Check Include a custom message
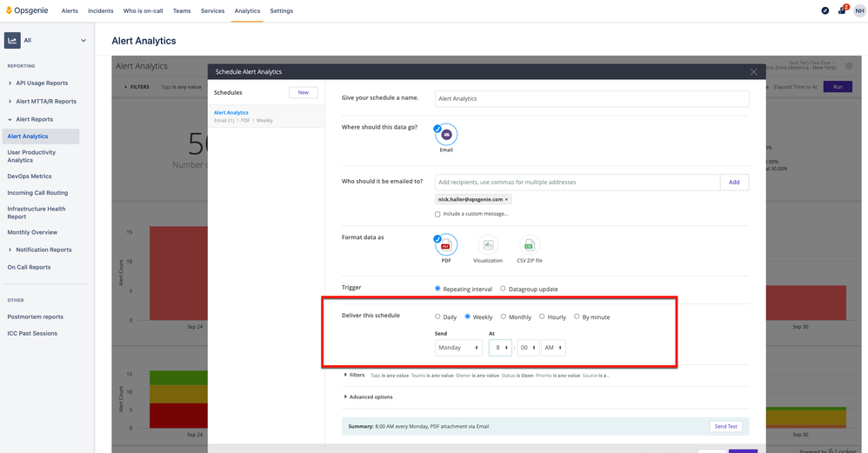Image resolution: width=868 pixels, height=453 pixels. 437,214
